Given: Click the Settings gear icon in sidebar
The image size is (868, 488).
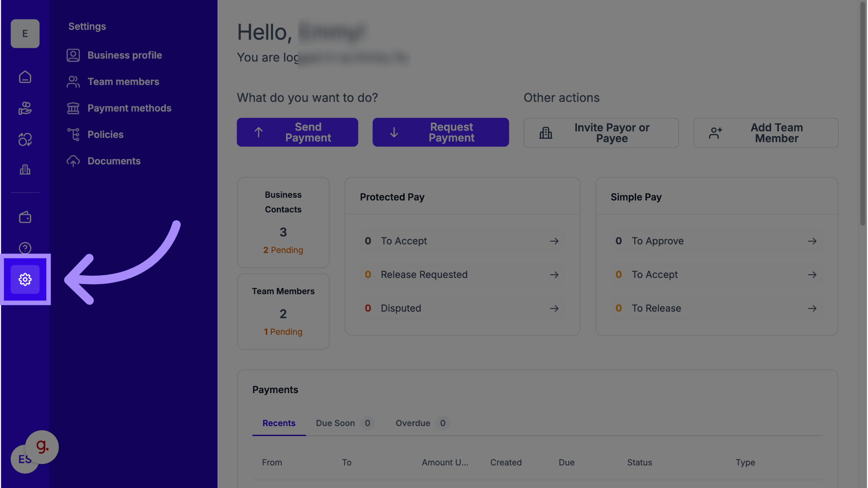Looking at the screenshot, I should pyautogui.click(x=25, y=280).
